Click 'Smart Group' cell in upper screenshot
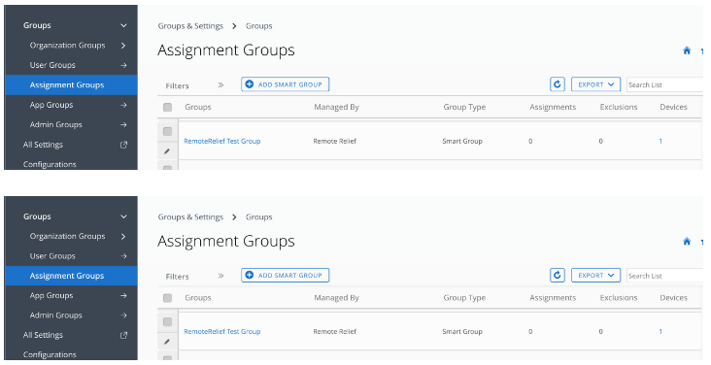 [x=462, y=141]
